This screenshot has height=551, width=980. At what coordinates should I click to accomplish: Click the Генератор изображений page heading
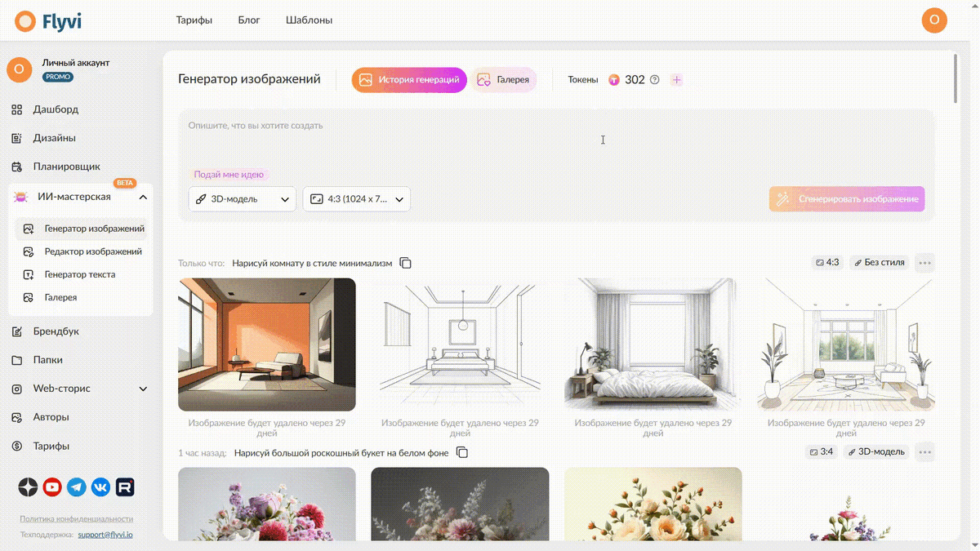[x=249, y=79]
